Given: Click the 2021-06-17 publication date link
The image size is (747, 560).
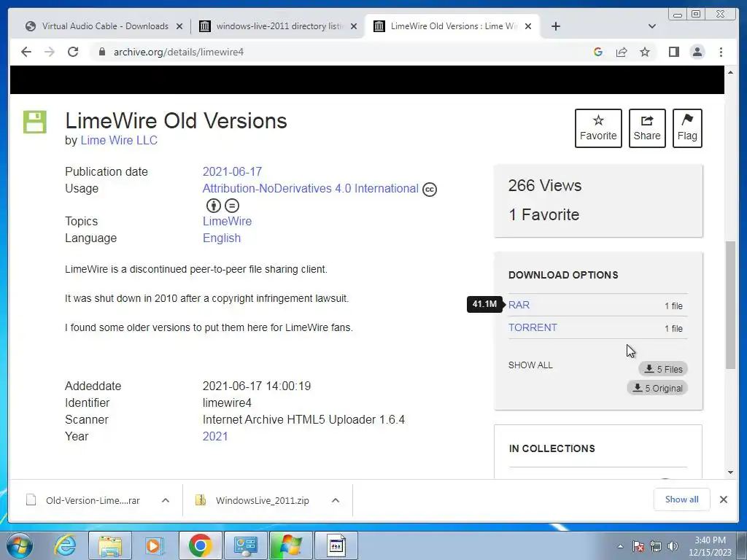Looking at the screenshot, I should 232,171.
